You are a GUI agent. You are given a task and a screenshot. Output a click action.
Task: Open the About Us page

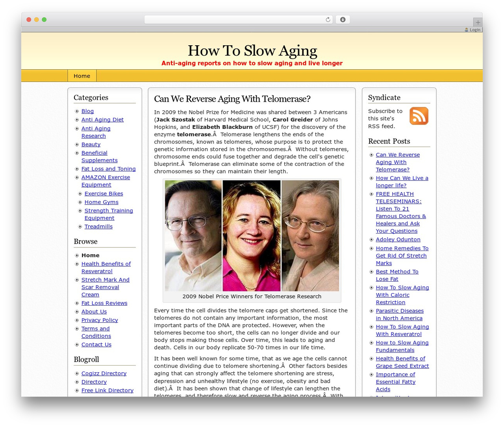point(94,312)
